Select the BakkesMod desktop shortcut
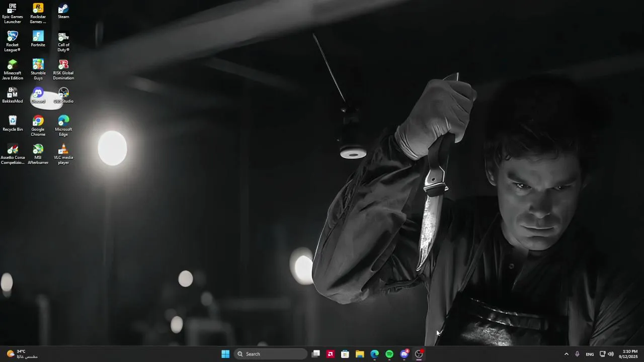The image size is (644, 362). pos(13,96)
